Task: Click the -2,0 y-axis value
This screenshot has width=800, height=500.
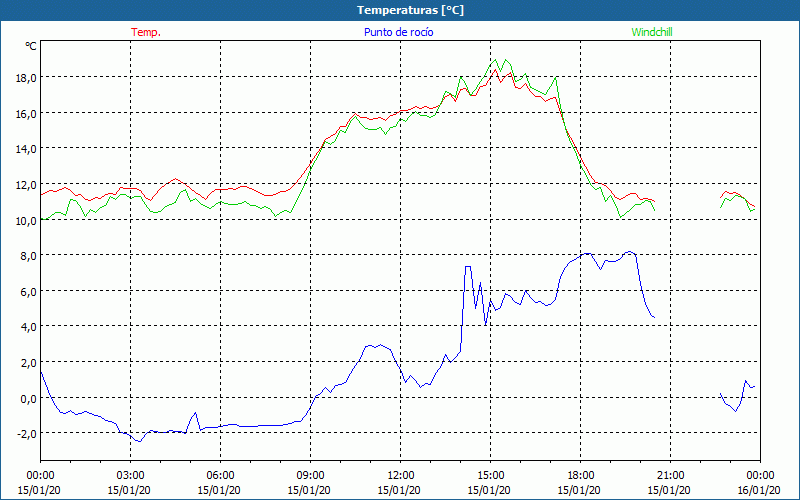Action: click(28, 433)
